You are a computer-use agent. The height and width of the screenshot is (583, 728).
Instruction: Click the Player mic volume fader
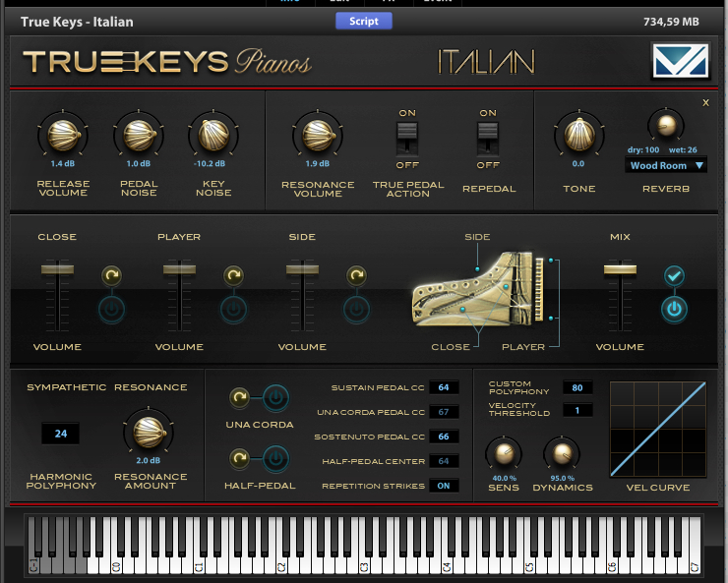pos(179,269)
